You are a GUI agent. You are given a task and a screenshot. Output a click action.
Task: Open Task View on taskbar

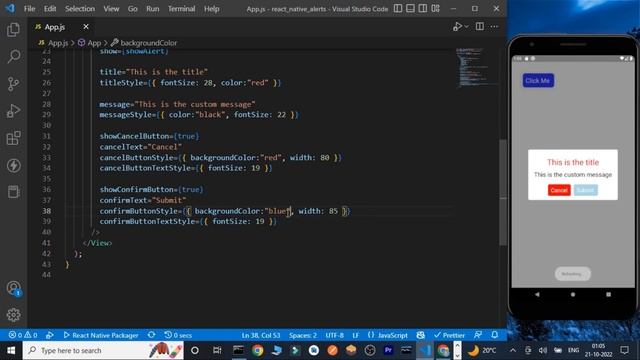pos(217,350)
